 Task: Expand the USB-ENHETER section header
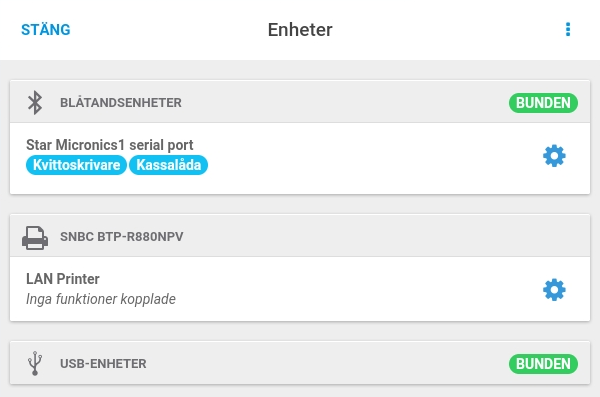[x=300, y=363]
